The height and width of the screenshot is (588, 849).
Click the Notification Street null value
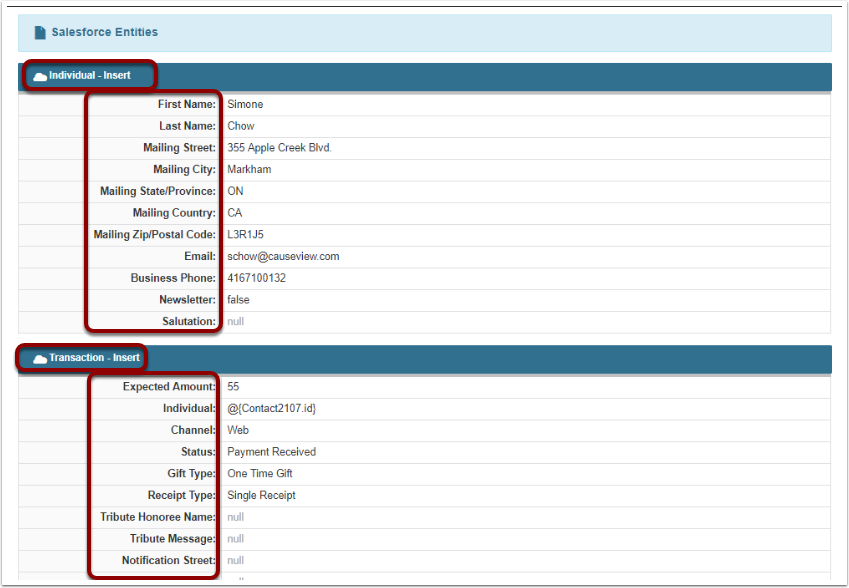click(236, 560)
